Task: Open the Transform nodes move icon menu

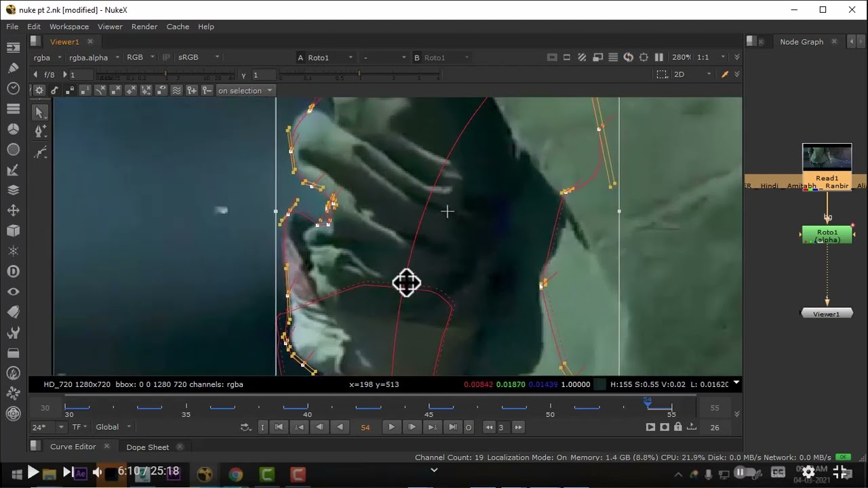Action: click(13, 210)
